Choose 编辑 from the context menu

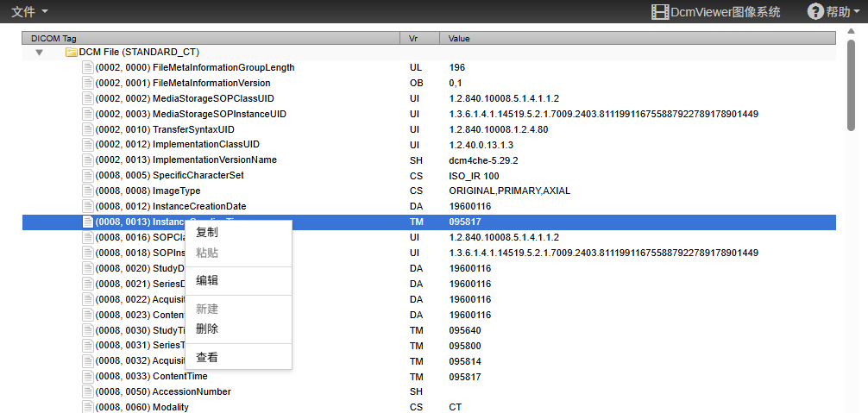207,281
